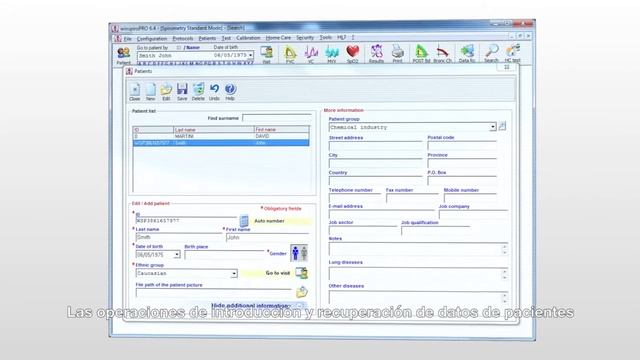Image resolution: width=640 pixels, height=360 pixels.
Task: Click the Street address field
Action: (x=376, y=146)
